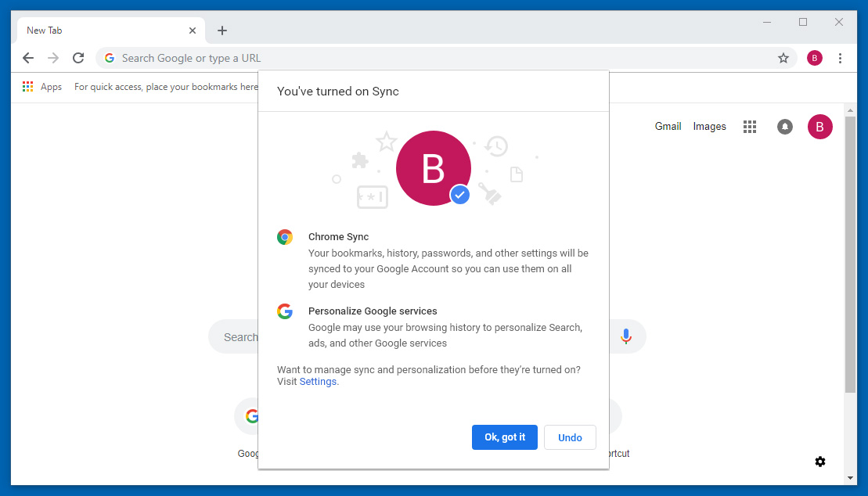Viewport: 868px width, 496px height.
Task: Reload the page with refresh icon
Action: 78,58
